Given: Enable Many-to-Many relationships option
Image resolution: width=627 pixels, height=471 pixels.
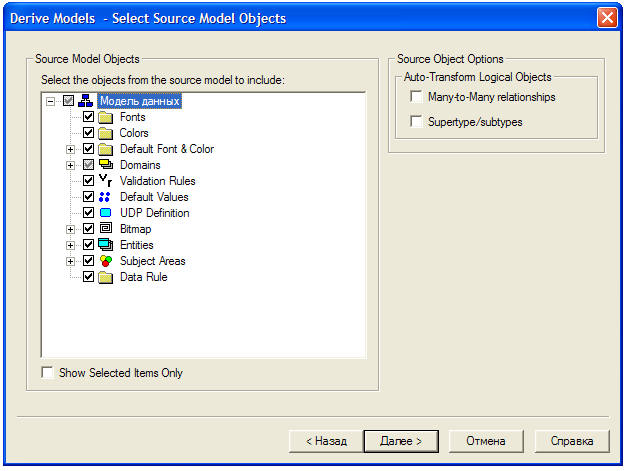Looking at the screenshot, I should click(x=416, y=97).
